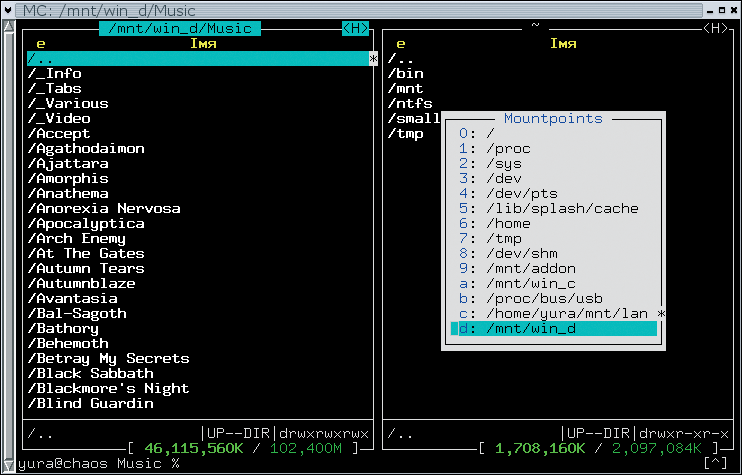
Task: Click the left panel Імя column header
Action: point(203,44)
